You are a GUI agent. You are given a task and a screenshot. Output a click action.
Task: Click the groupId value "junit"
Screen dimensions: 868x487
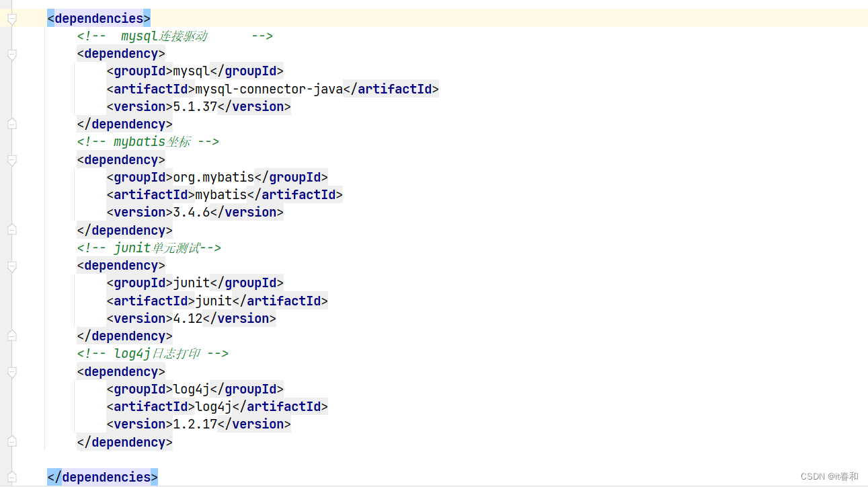point(192,283)
